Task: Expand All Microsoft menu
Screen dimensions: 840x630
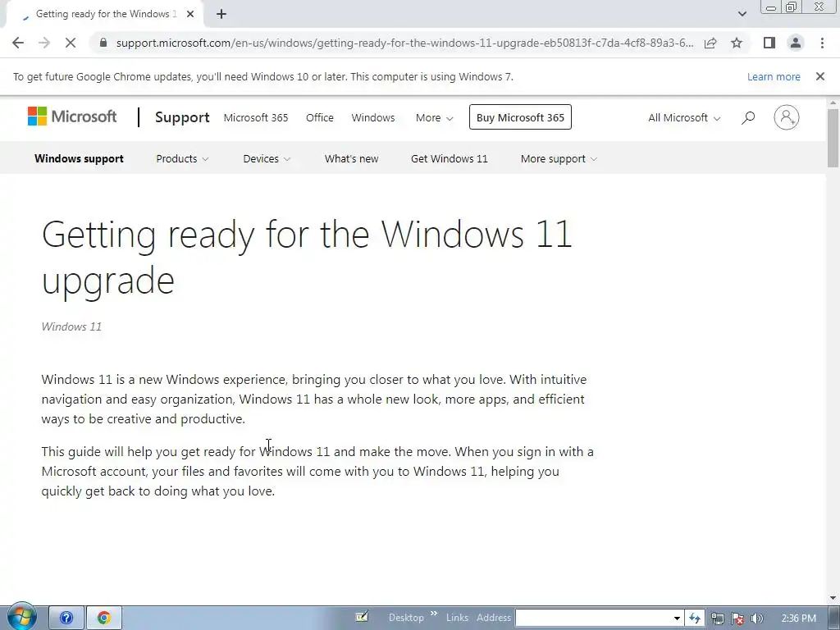Action: coord(684,118)
